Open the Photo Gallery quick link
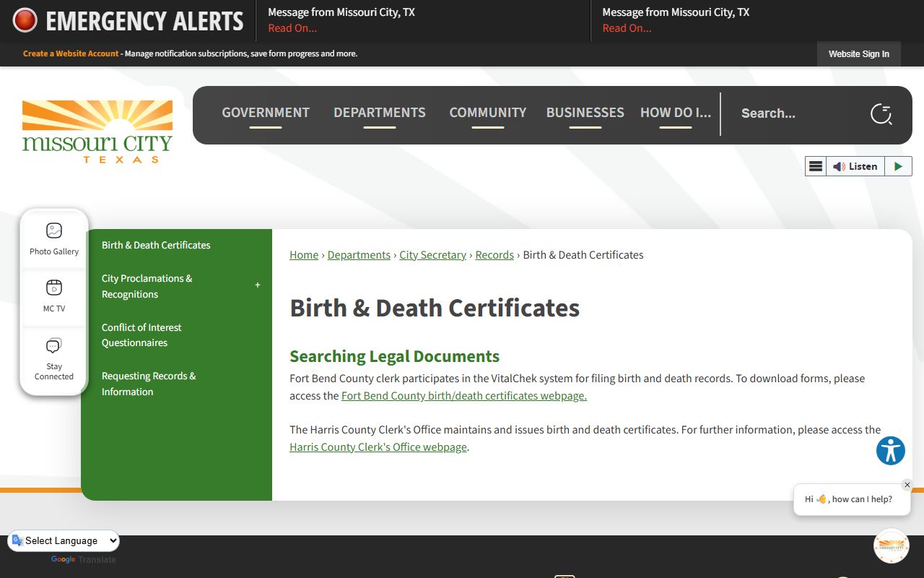The image size is (924, 578). click(54, 239)
